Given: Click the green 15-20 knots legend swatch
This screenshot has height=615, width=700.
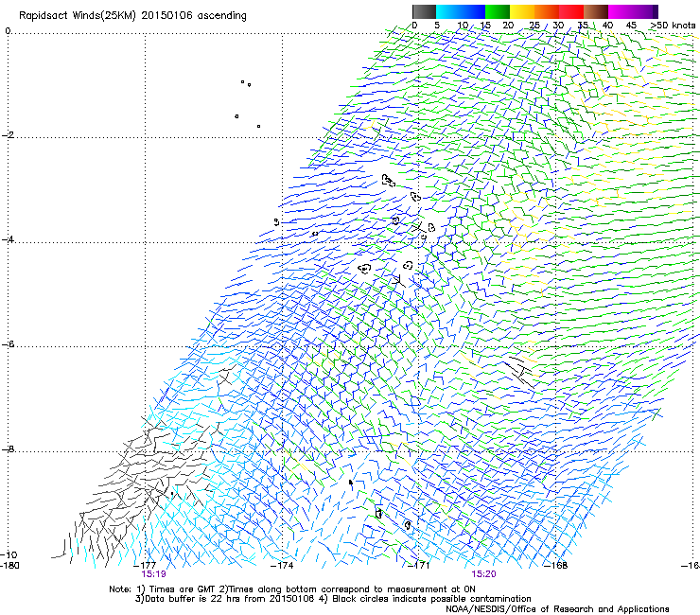Looking at the screenshot, I should [498, 11].
